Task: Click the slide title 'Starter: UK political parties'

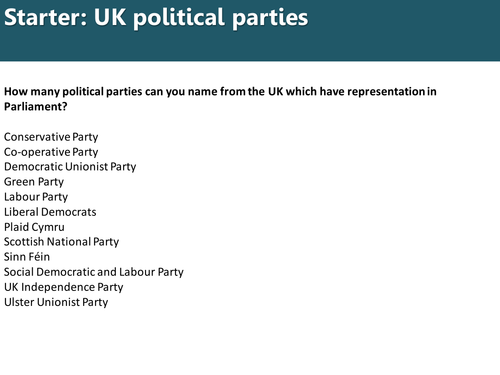Action: click(x=156, y=18)
